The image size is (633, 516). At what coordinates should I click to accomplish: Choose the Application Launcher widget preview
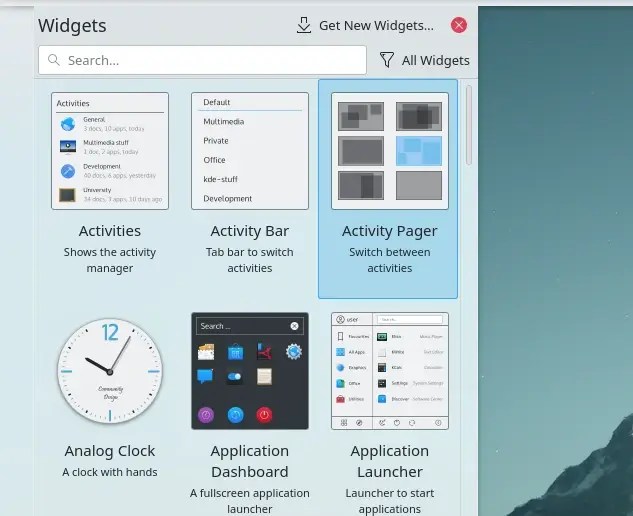tap(390, 371)
